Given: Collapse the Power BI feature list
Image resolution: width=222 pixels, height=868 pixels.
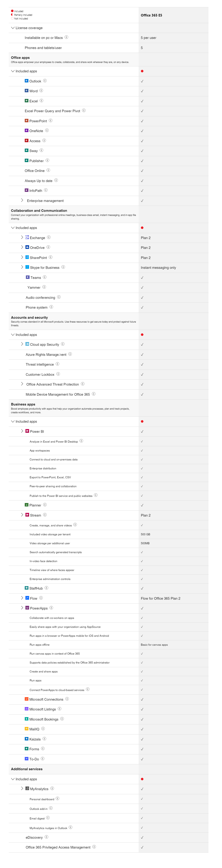Looking at the screenshot, I should click(22, 431).
